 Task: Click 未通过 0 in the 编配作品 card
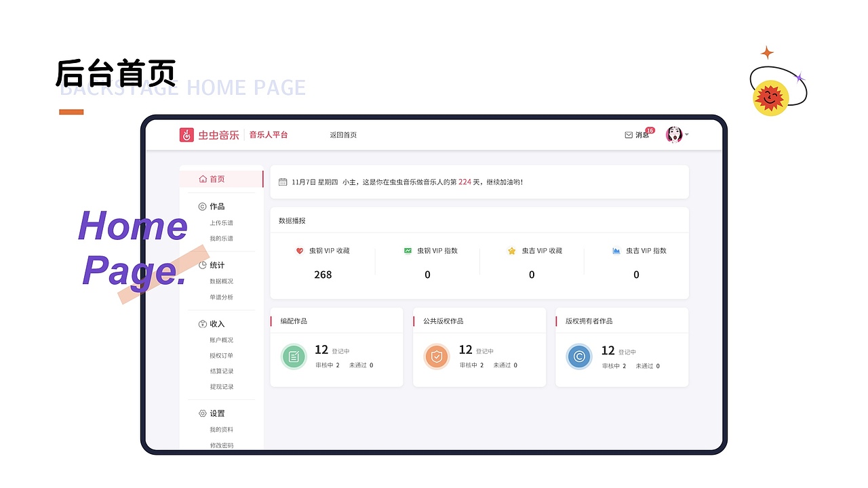coord(361,365)
